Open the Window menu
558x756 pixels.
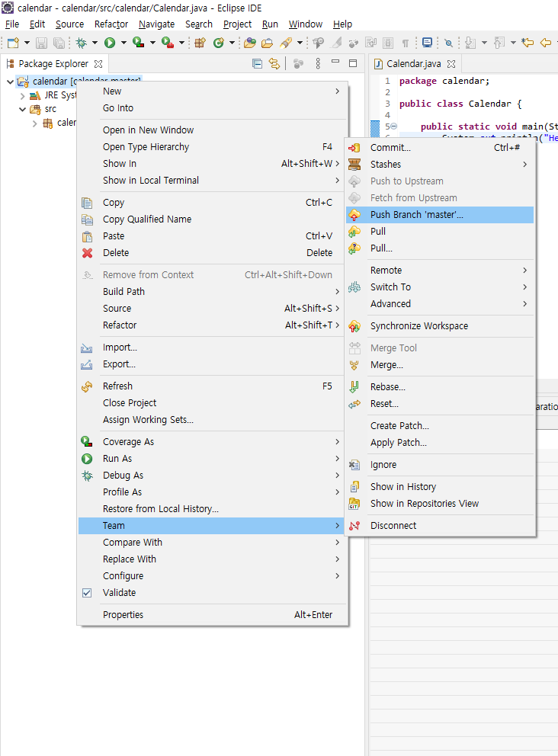tap(305, 24)
